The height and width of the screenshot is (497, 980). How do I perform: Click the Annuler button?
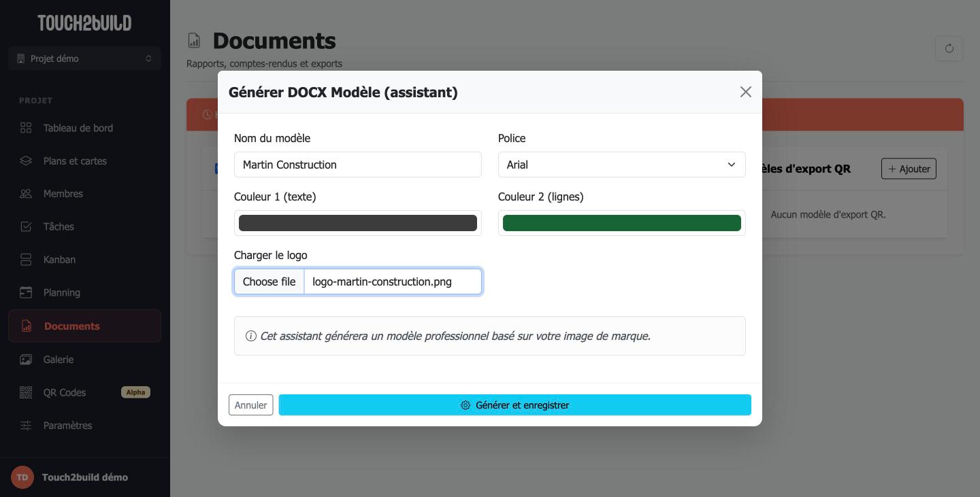pyautogui.click(x=250, y=405)
